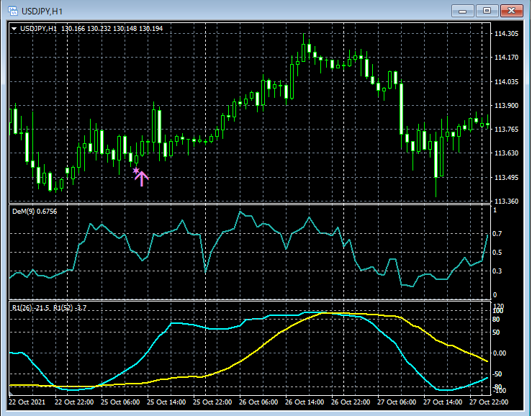Click the pink star marker near arrow
This screenshot has height=416, width=532.
coord(135,171)
